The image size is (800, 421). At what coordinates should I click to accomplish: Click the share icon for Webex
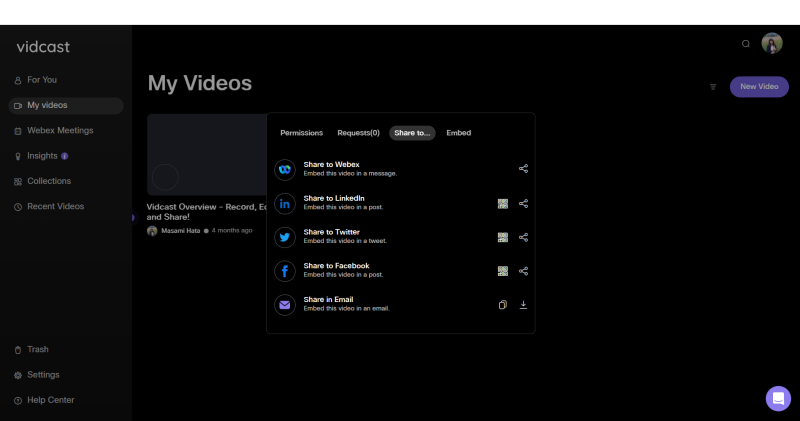pos(523,169)
